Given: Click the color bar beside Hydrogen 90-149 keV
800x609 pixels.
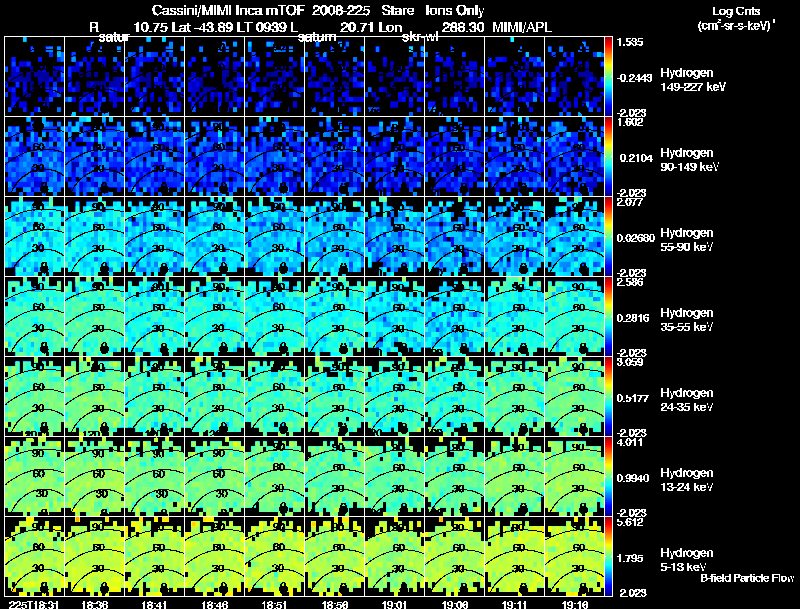Looking at the screenshot, I should coord(608,157).
